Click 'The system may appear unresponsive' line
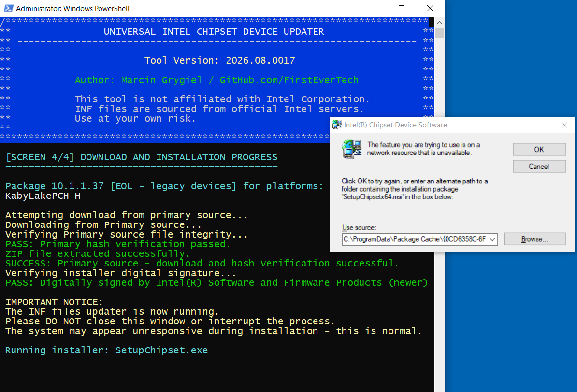This screenshot has height=392, width=577. pos(214,331)
